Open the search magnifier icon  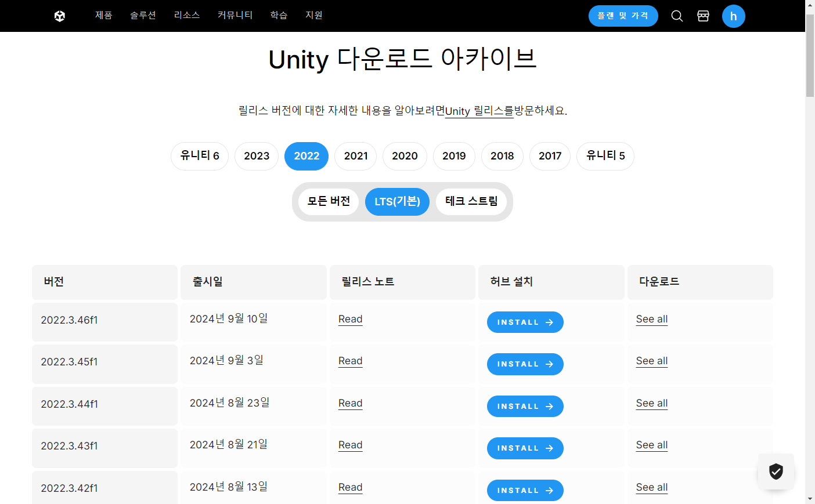pos(677,16)
